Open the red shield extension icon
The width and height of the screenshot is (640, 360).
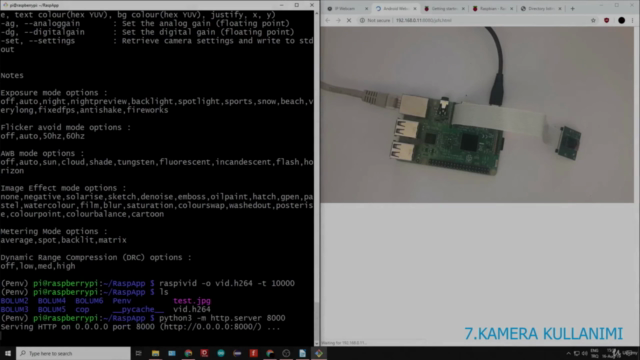click(x=607, y=20)
